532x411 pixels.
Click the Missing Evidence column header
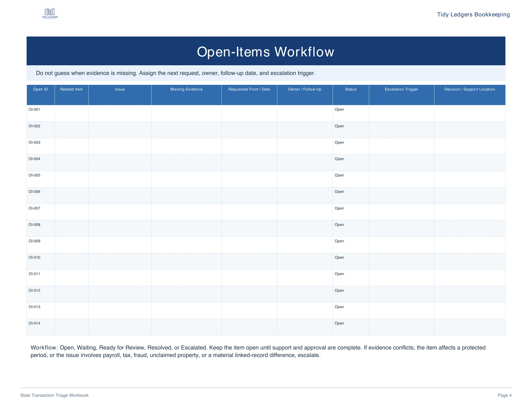click(186, 95)
